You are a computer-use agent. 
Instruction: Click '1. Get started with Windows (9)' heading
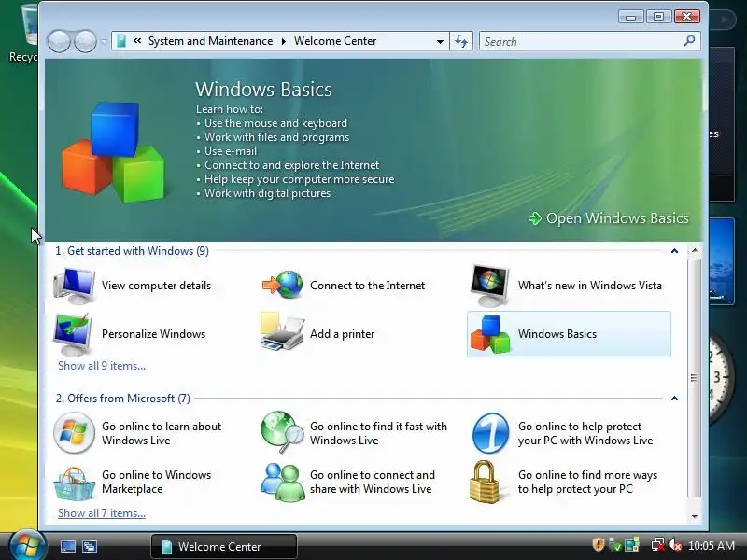point(132,251)
